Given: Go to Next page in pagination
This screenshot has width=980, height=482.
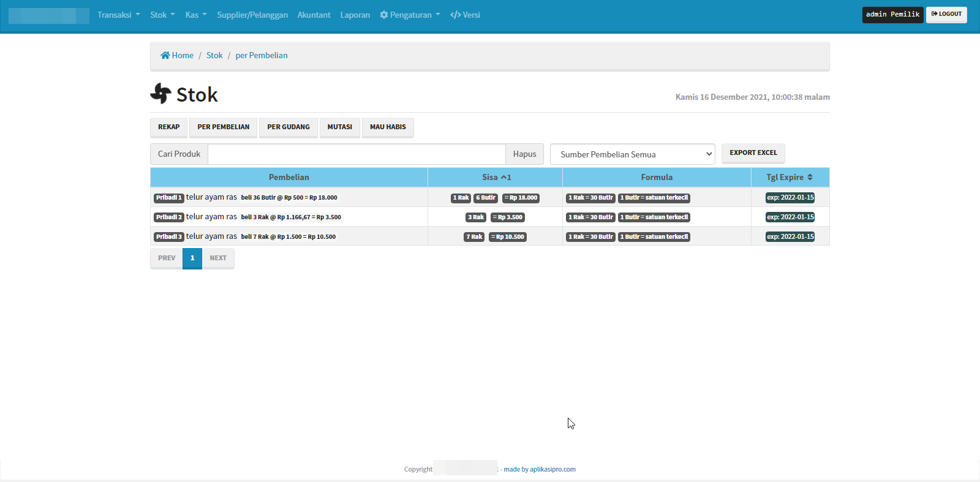Looking at the screenshot, I should click(218, 258).
